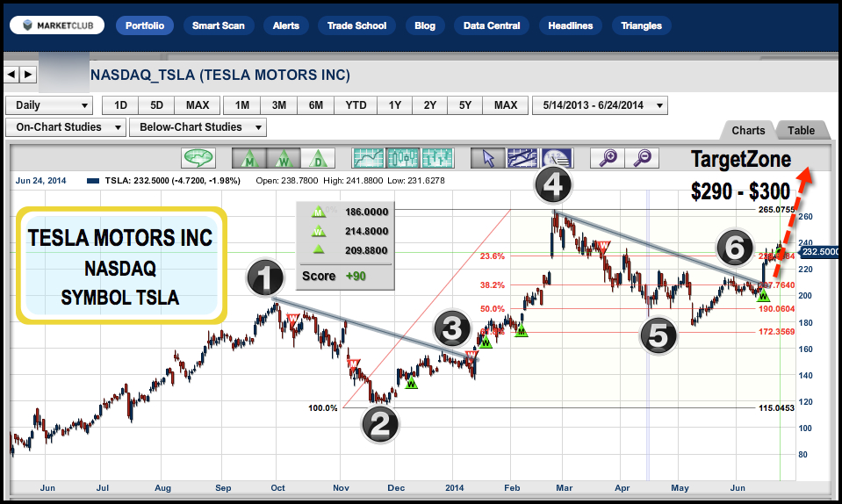Set range to 5Y
Screen dimensions: 842x504
[465, 105]
